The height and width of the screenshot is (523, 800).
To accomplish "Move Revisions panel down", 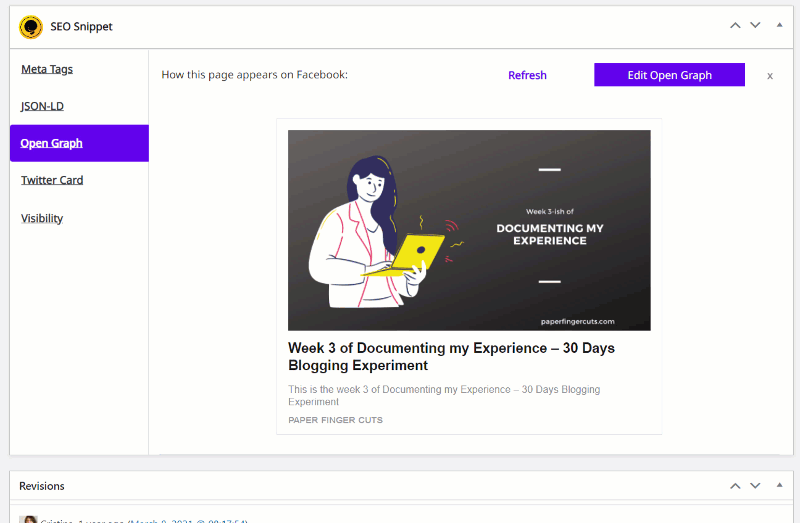I will click(755, 485).
